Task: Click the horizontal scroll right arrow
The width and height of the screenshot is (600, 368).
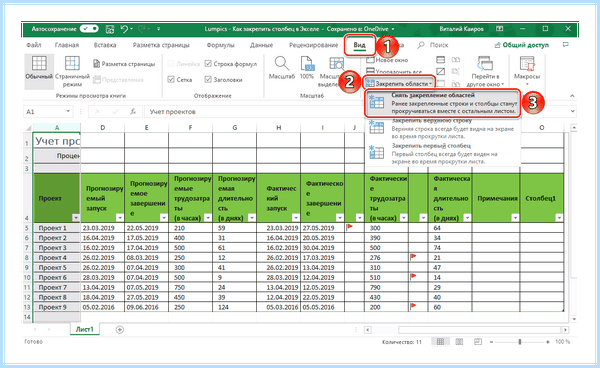Action: pos(565,330)
